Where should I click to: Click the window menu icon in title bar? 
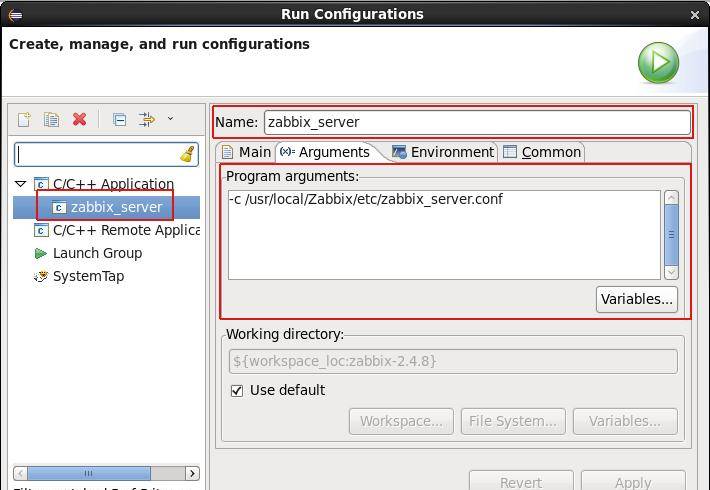14,14
